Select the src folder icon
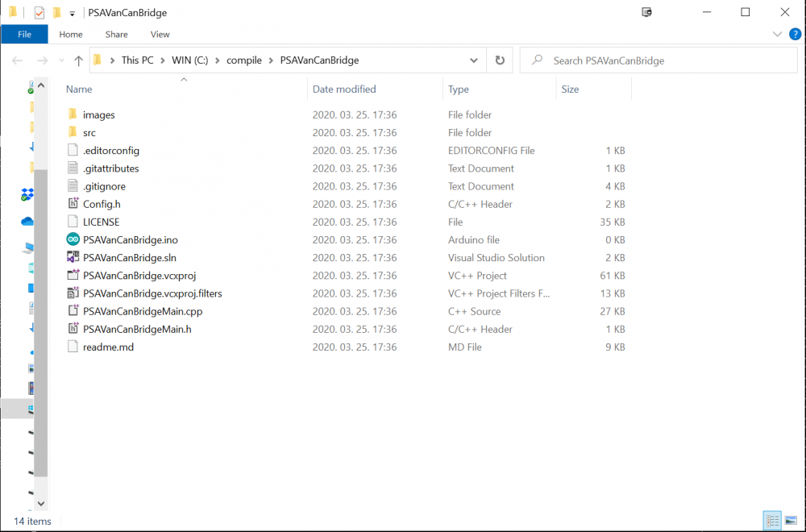The image size is (806, 532). [73, 132]
